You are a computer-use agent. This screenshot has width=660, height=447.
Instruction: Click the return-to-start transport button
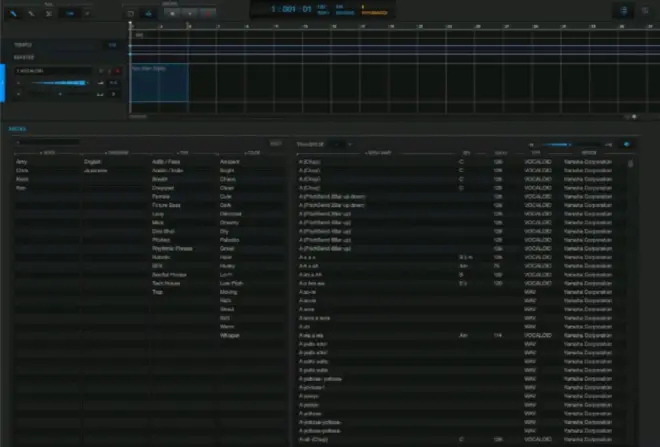pos(173,13)
